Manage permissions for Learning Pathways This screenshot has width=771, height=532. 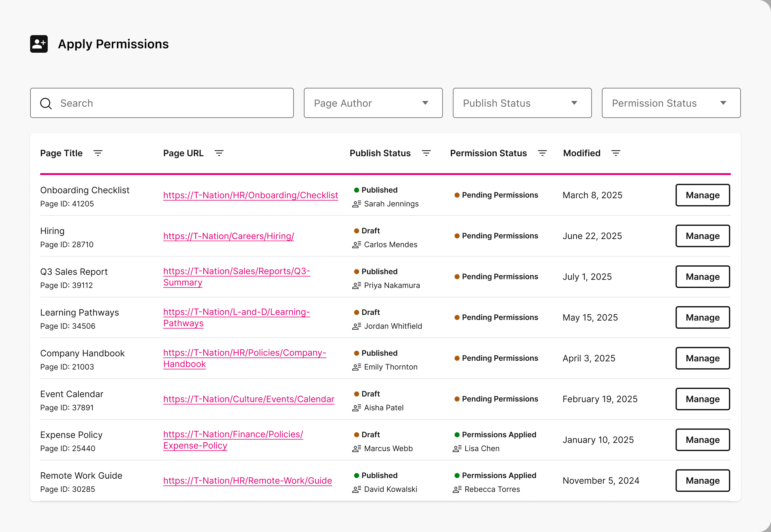point(702,317)
